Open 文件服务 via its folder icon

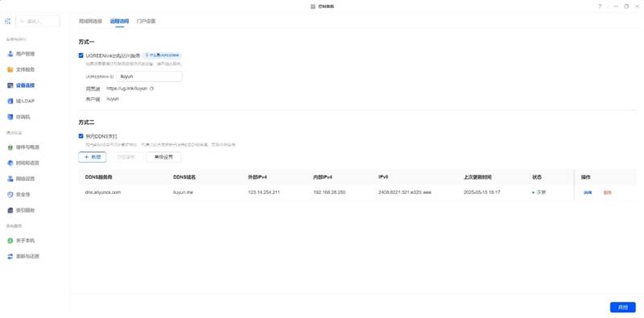click(10, 69)
